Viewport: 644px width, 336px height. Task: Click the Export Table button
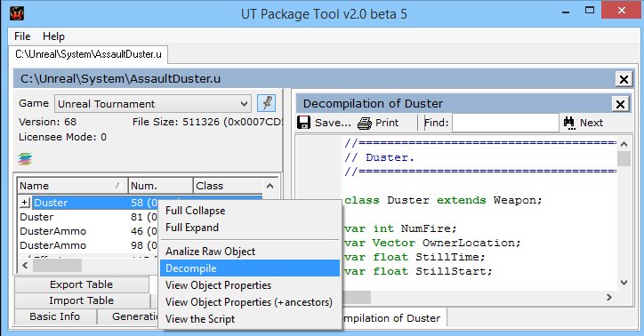tap(81, 284)
